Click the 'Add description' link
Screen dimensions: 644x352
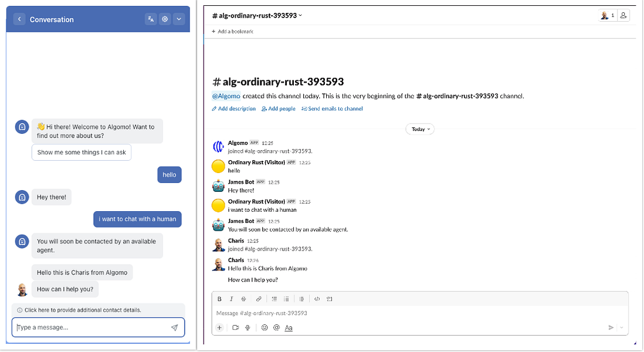click(233, 109)
